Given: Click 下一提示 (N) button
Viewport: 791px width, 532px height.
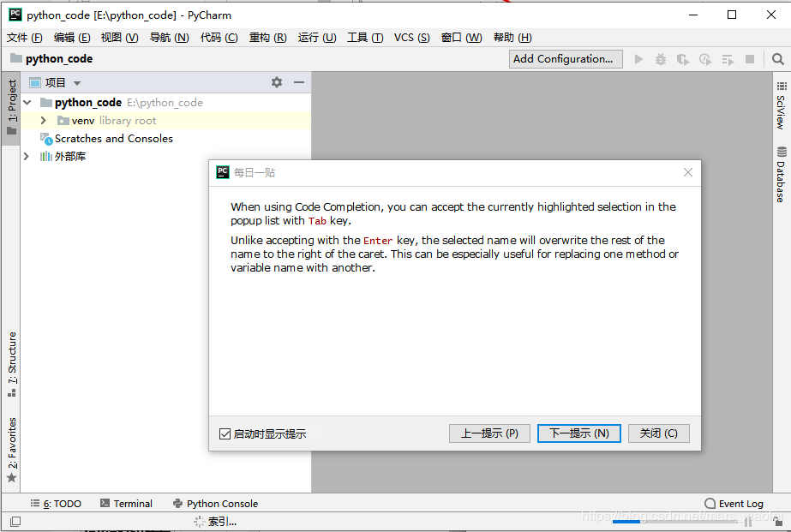Looking at the screenshot, I should click(x=579, y=433).
